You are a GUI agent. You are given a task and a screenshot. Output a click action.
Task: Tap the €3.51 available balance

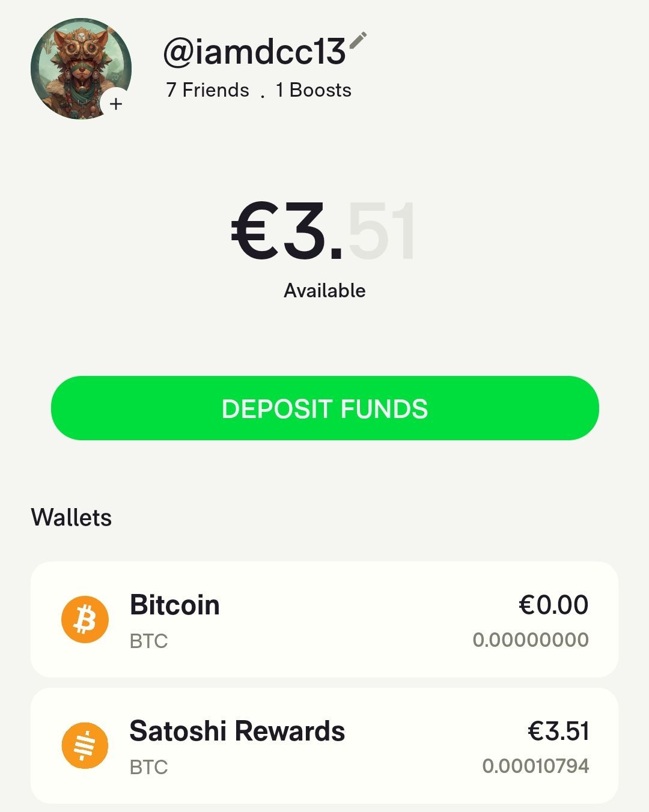[x=323, y=231]
